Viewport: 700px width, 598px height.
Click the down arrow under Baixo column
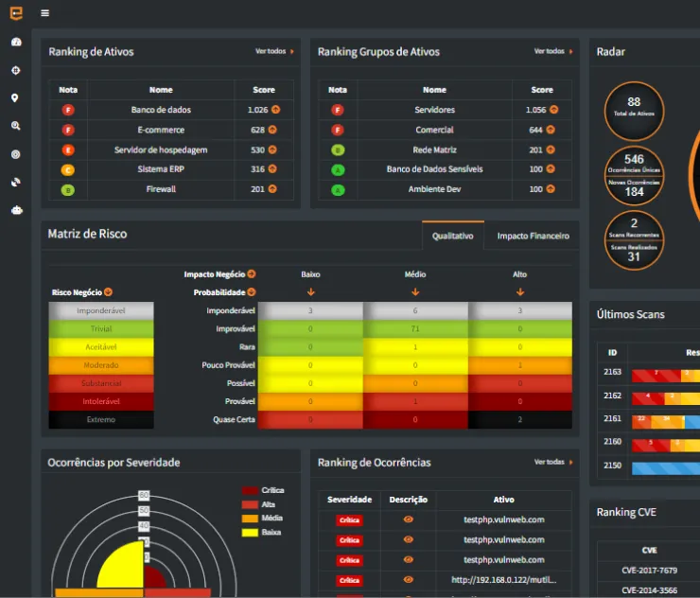(310, 292)
